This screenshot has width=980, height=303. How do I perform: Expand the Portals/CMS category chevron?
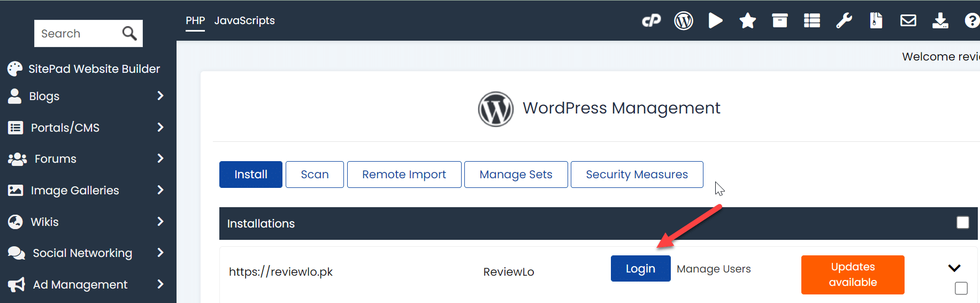click(160, 127)
